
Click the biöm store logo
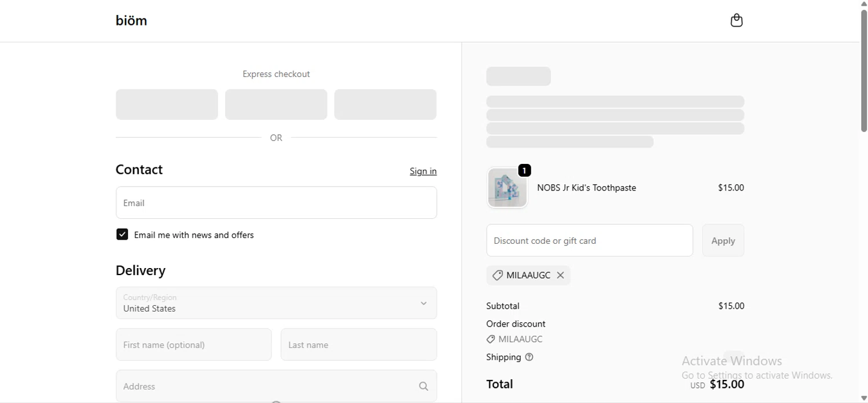[x=131, y=21]
